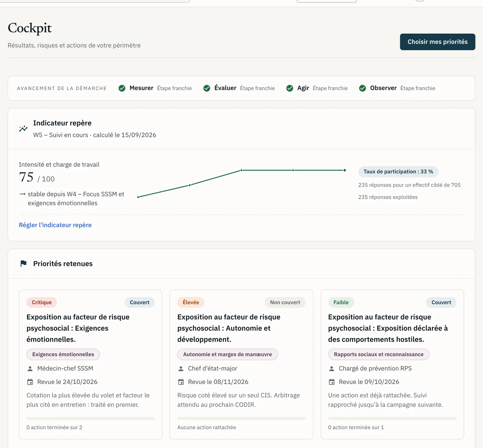
Task: Click the person icon beside Médecin-chef SSSM
Action: click(x=30, y=369)
